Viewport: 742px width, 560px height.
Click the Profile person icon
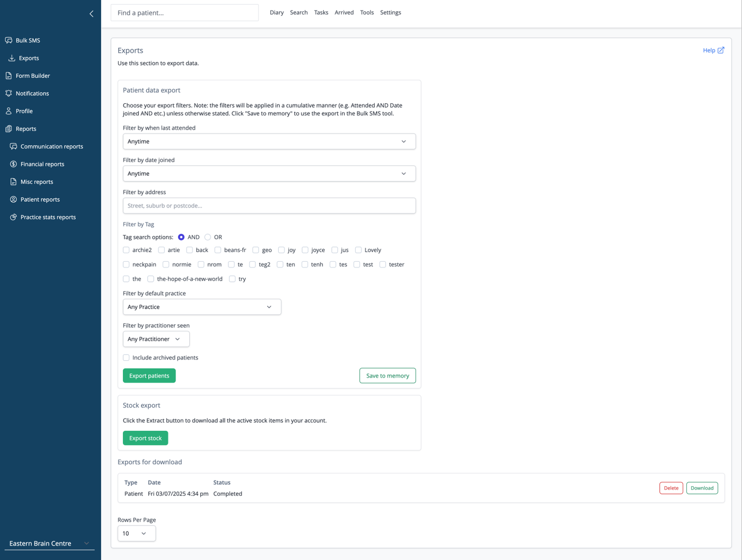tap(8, 111)
